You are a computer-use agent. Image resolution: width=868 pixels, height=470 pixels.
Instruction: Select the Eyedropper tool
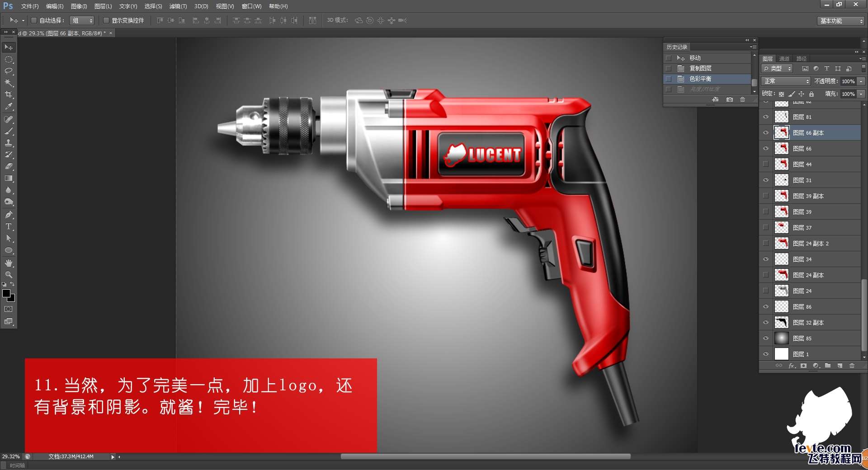click(9, 107)
